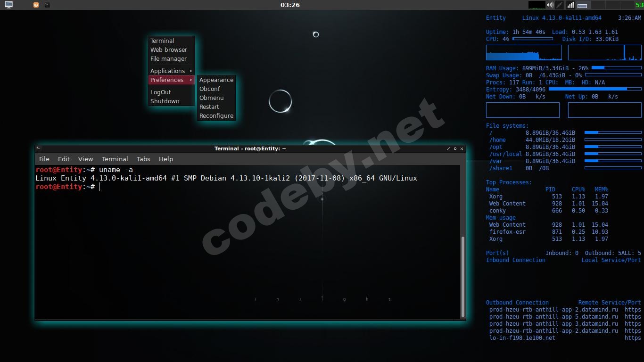Open the Tabs menu in terminal
644x362 pixels.
tap(143, 159)
